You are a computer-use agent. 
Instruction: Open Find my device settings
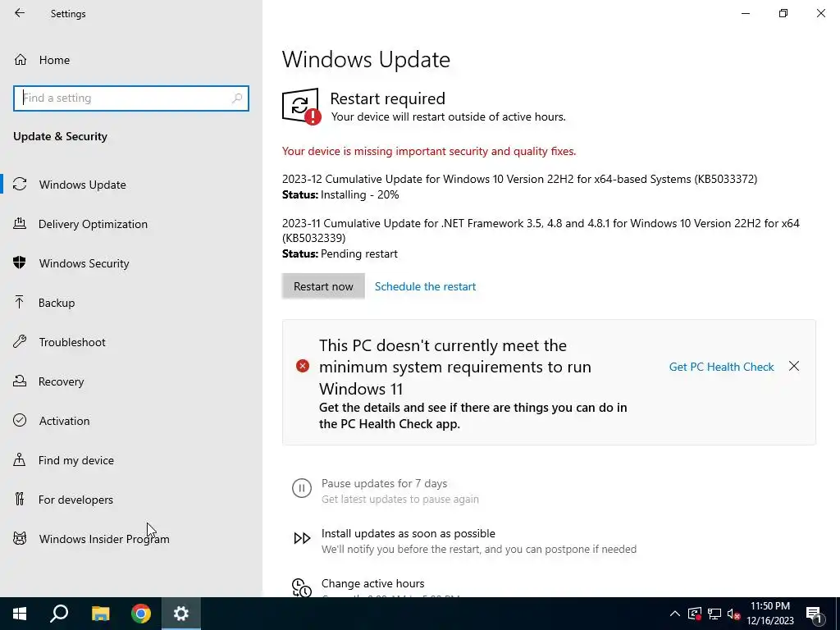click(x=131, y=460)
